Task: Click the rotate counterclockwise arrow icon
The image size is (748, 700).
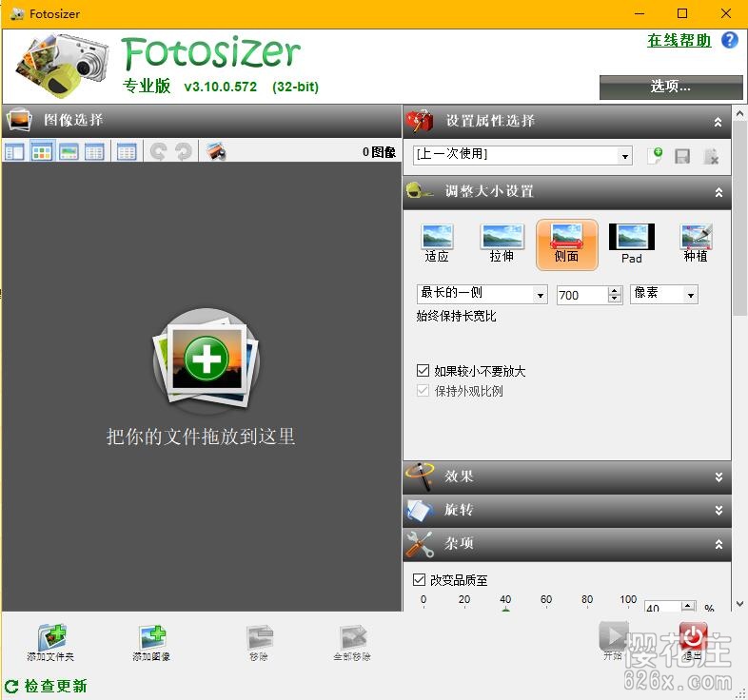Action: [158, 151]
